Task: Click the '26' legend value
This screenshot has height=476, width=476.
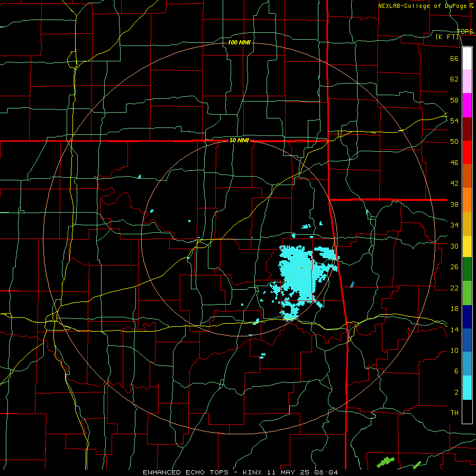Action: point(454,267)
